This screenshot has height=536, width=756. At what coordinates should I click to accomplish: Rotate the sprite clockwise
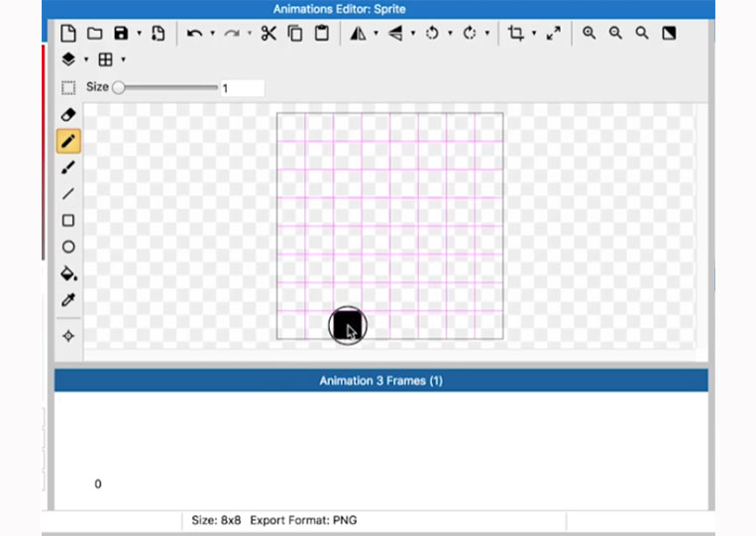coord(469,34)
